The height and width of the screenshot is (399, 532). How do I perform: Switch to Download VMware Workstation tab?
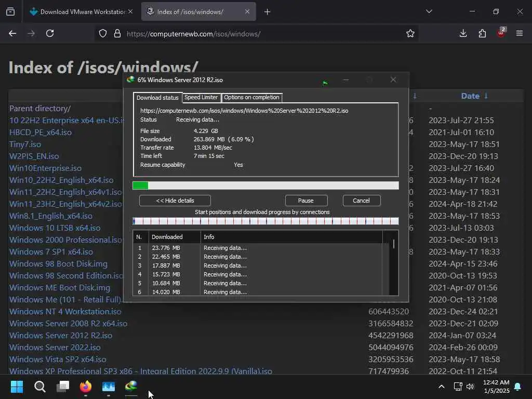point(81,11)
